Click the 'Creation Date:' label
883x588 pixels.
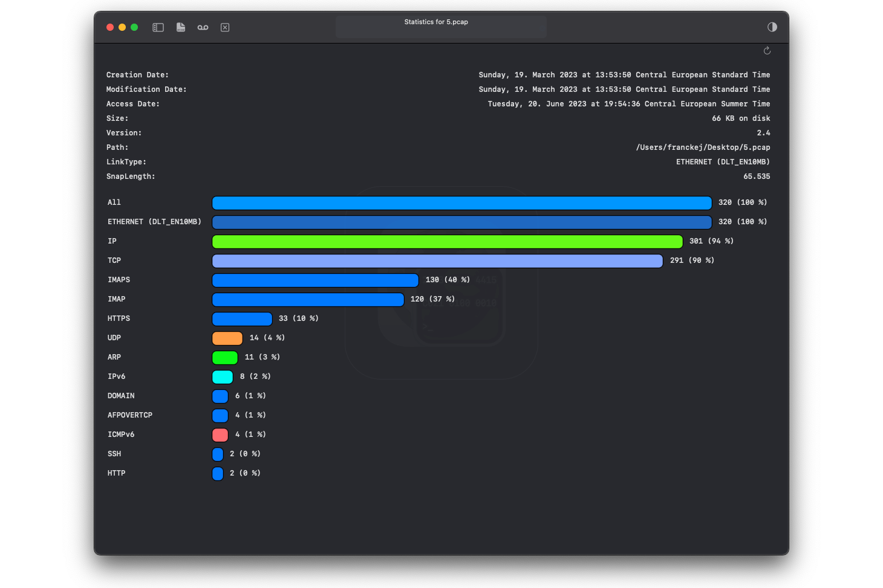137,75
